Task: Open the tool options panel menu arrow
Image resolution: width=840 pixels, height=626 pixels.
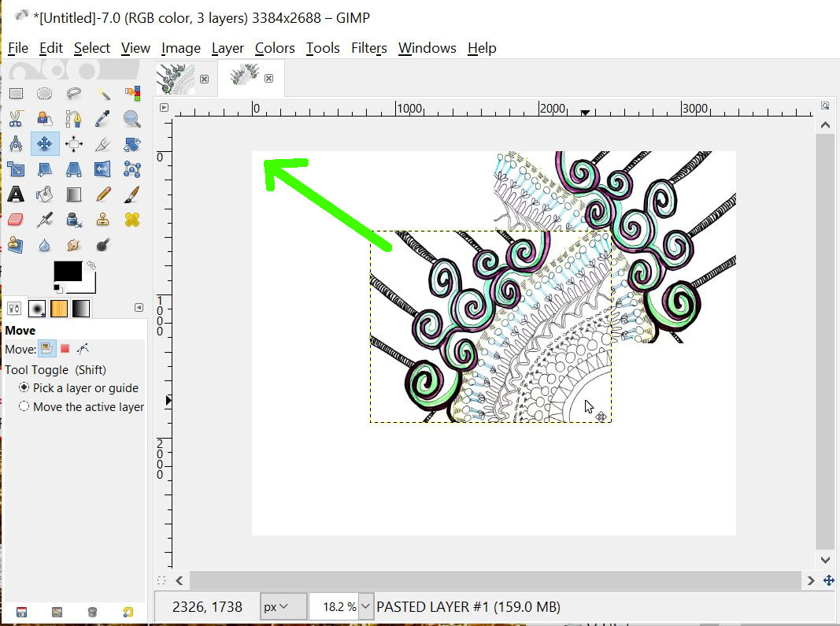Action: (139, 308)
